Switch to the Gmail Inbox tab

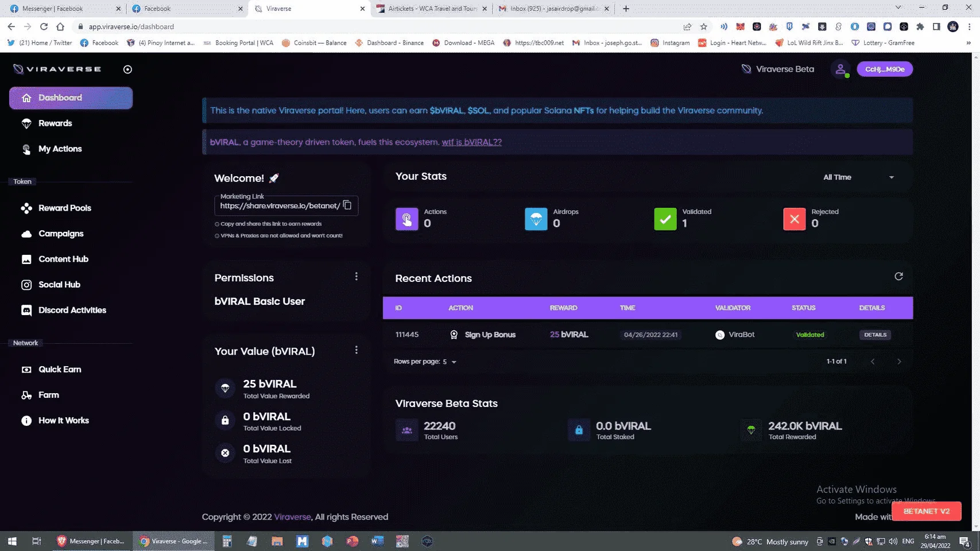553,9
